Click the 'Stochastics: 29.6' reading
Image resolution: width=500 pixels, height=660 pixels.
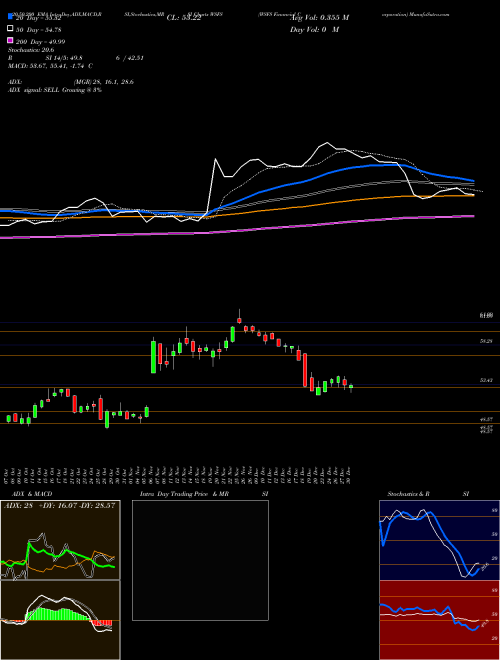[31, 50]
